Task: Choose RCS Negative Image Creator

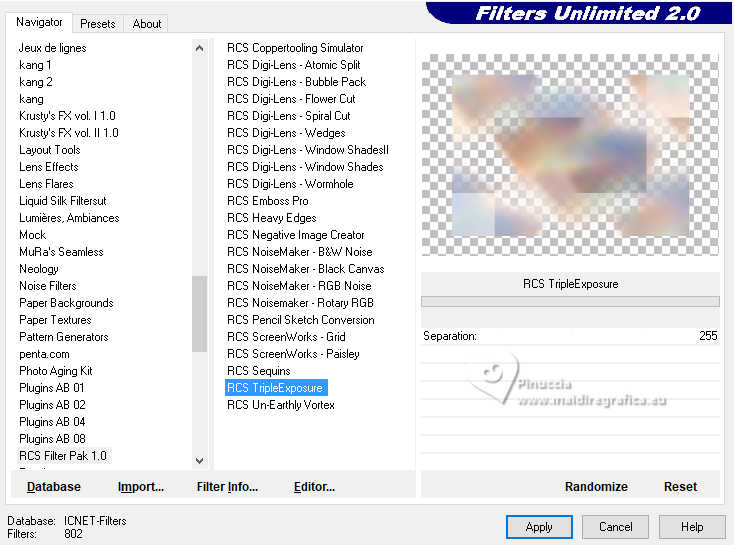Action: pyautogui.click(x=295, y=235)
